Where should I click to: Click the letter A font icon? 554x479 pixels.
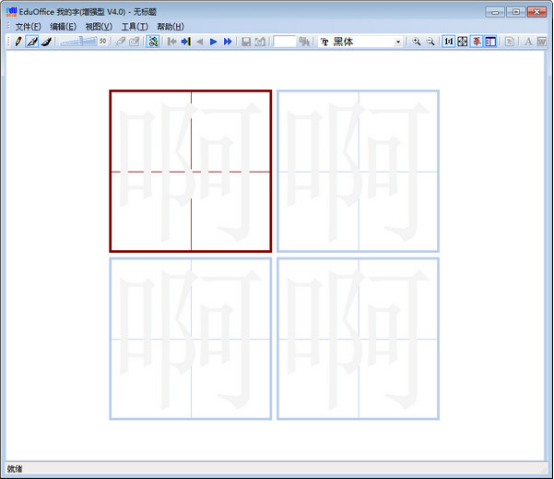click(x=528, y=42)
